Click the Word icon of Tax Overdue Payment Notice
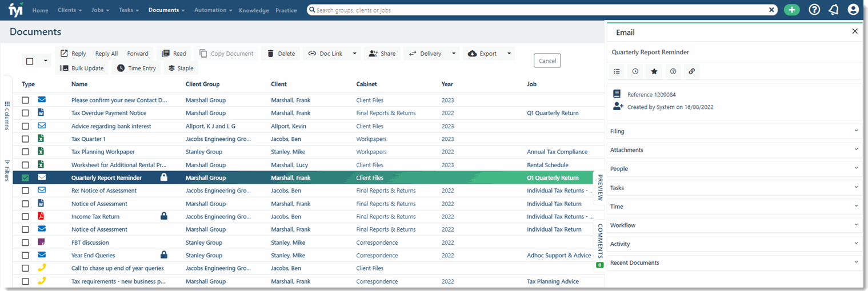Screen dimensions: 868x291 pyautogui.click(x=41, y=113)
